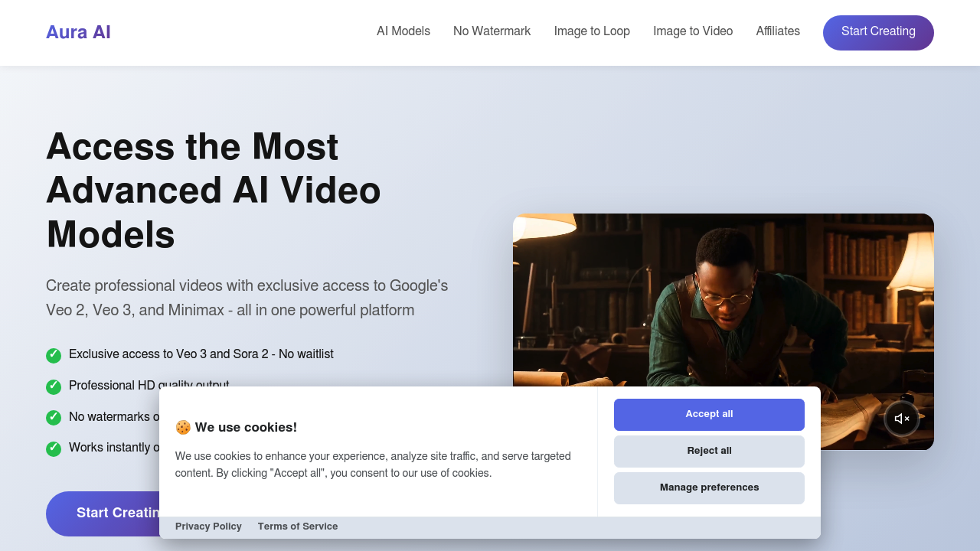The width and height of the screenshot is (980, 551).
Task: Select No Watermark in the navigation
Action: point(492,31)
